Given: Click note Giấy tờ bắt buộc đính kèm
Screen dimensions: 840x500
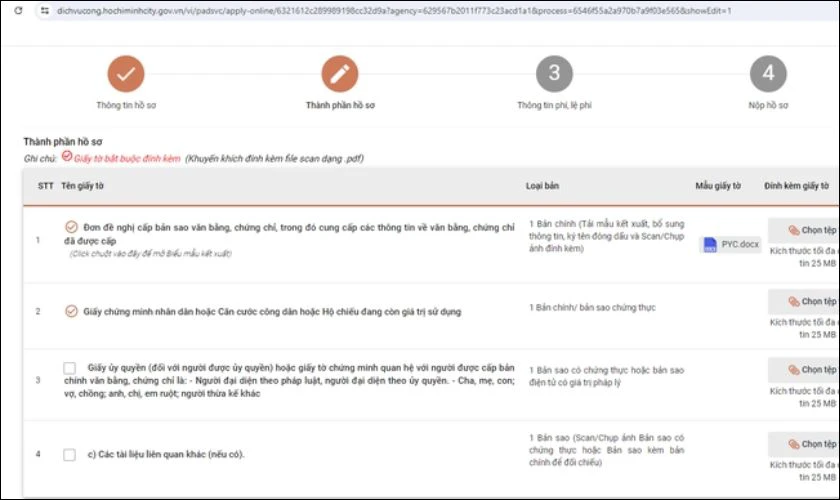Looking at the screenshot, I should pyautogui.click(x=127, y=159).
